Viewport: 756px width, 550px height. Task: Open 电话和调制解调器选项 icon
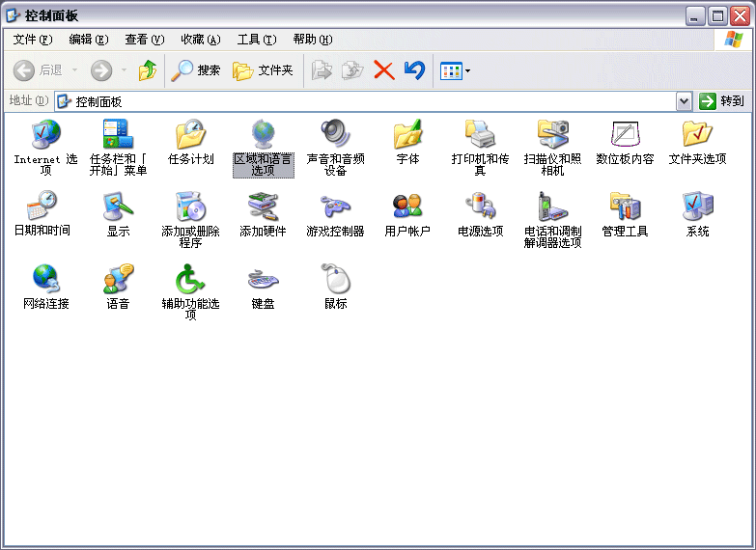coord(552,206)
